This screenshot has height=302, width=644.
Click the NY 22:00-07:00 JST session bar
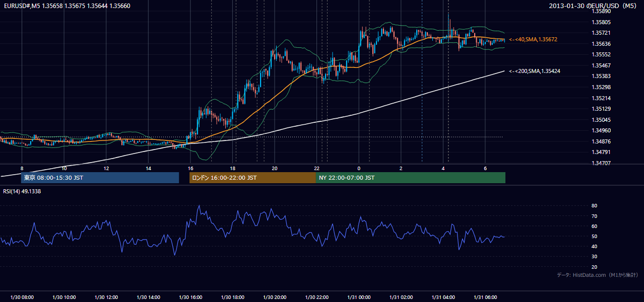411,178
